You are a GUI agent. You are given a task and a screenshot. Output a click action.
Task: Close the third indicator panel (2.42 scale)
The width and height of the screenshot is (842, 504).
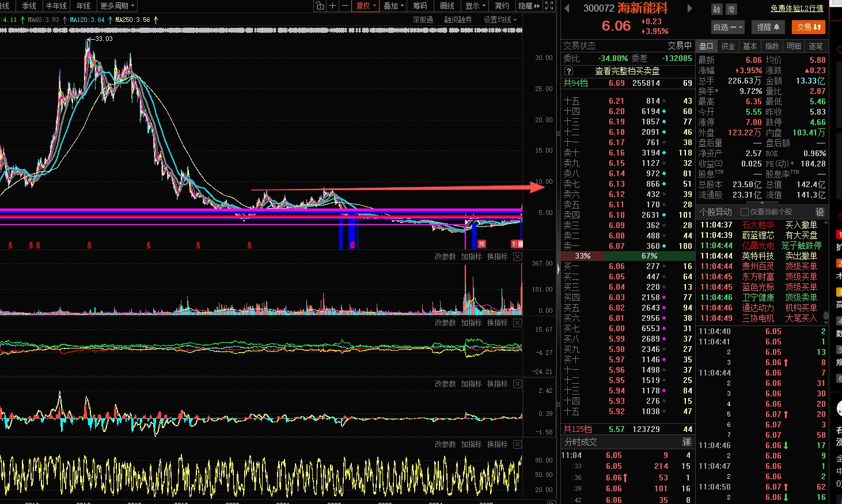[x=517, y=384]
